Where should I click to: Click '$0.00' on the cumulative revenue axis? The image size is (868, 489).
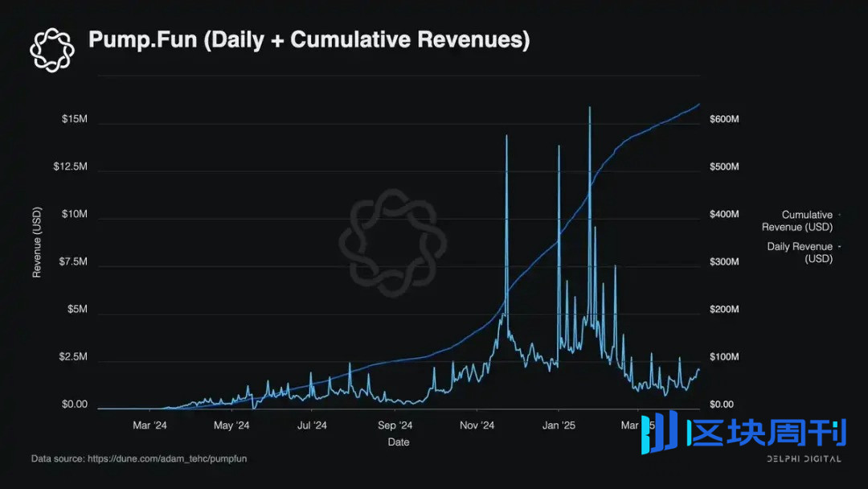point(722,405)
